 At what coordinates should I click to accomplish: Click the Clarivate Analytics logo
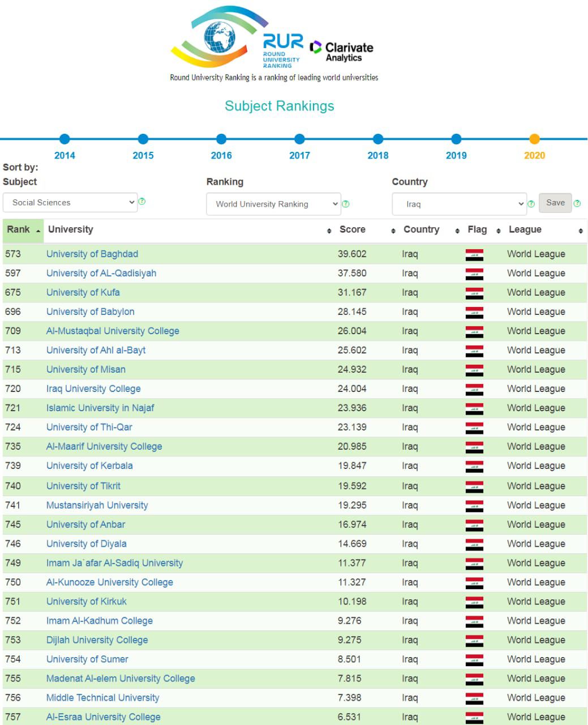(x=342, y=52)
